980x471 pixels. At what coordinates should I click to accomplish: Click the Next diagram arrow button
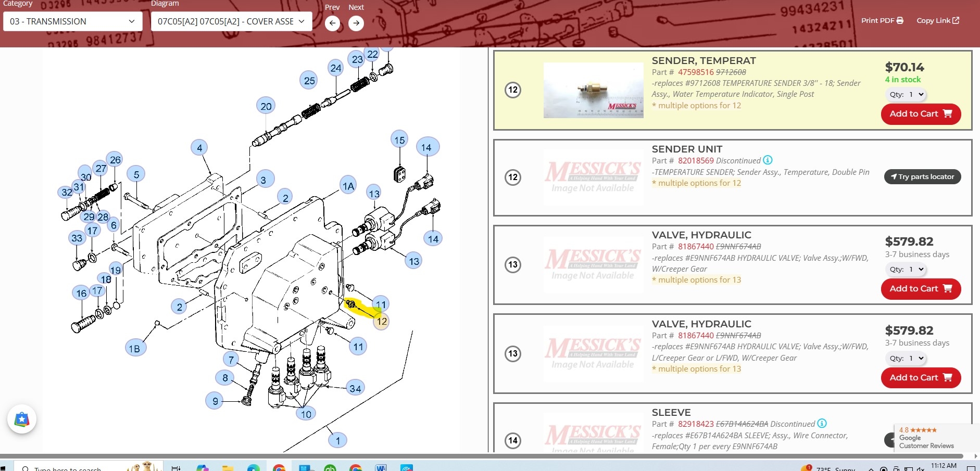point(356,23)
